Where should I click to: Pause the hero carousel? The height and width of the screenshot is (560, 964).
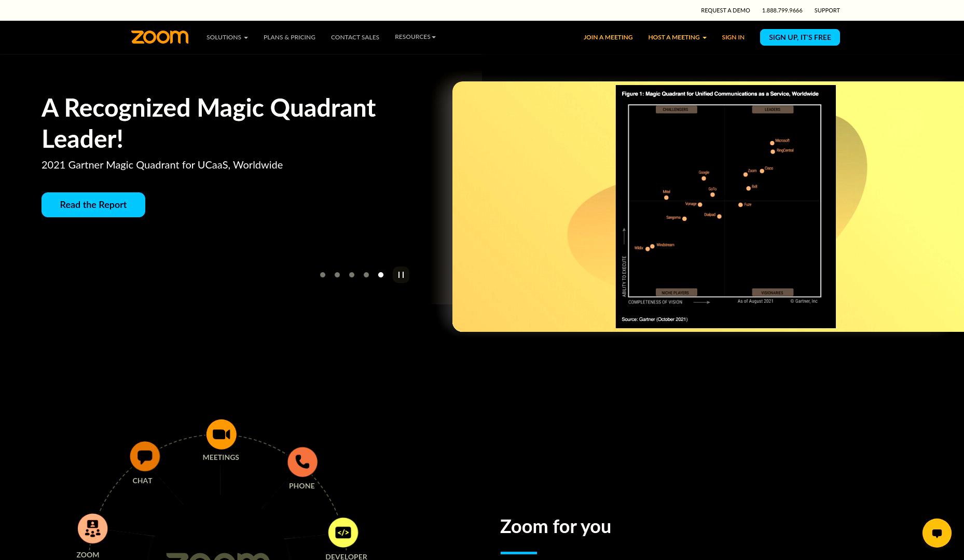coord(401,275)
